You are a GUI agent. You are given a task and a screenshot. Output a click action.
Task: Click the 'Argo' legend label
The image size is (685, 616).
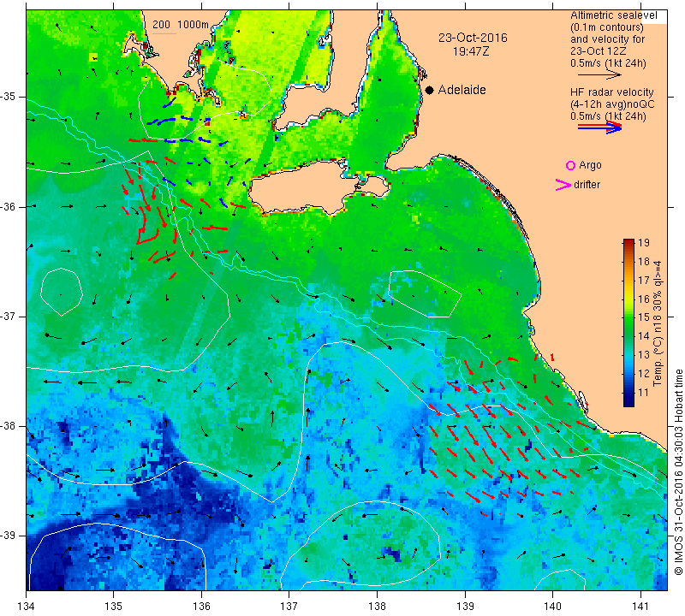point(590,165)
